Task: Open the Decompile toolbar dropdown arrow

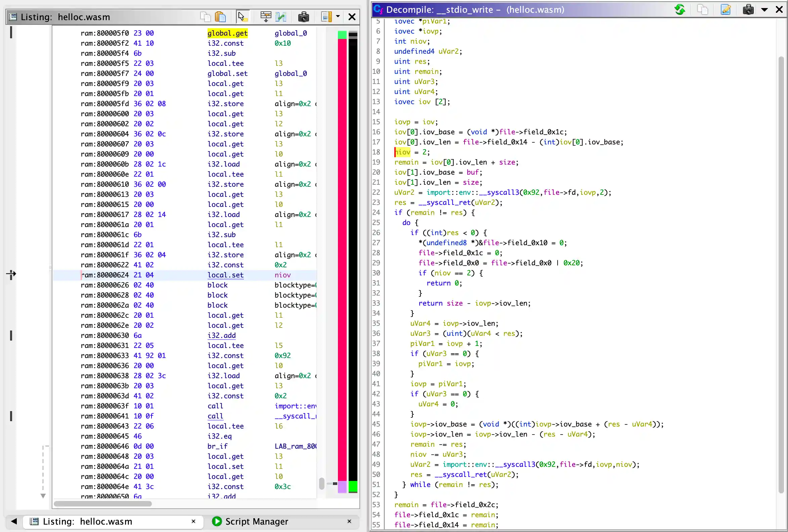Action: [x=764, y=9]
